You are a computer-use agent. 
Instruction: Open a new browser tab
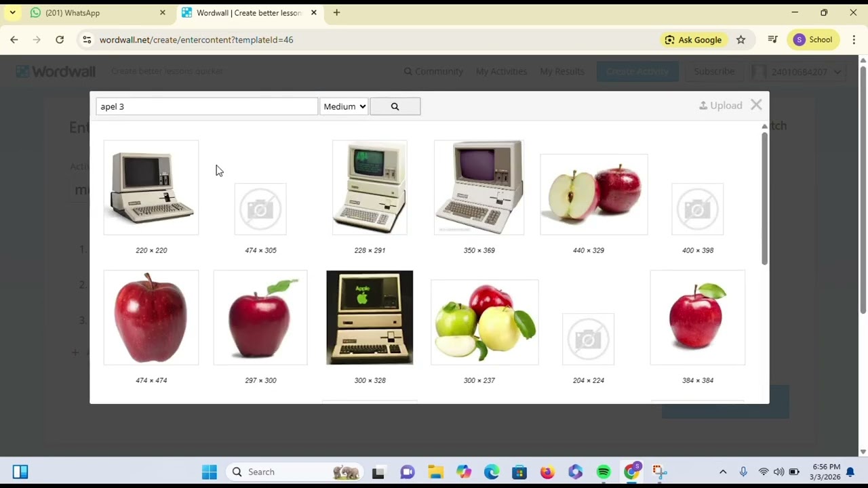tap(336, 13)
